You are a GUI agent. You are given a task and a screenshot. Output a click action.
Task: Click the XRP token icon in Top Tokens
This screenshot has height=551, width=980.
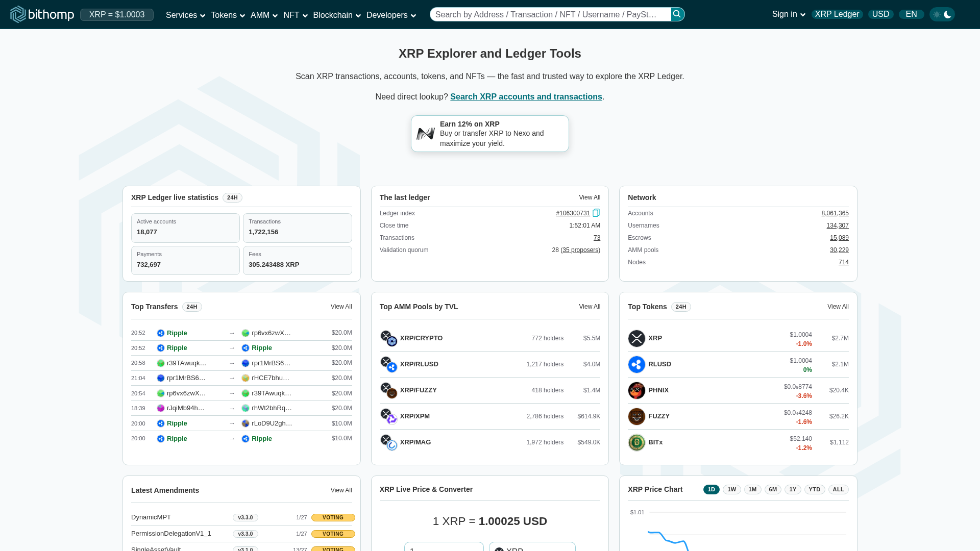(x=636, y=338)
